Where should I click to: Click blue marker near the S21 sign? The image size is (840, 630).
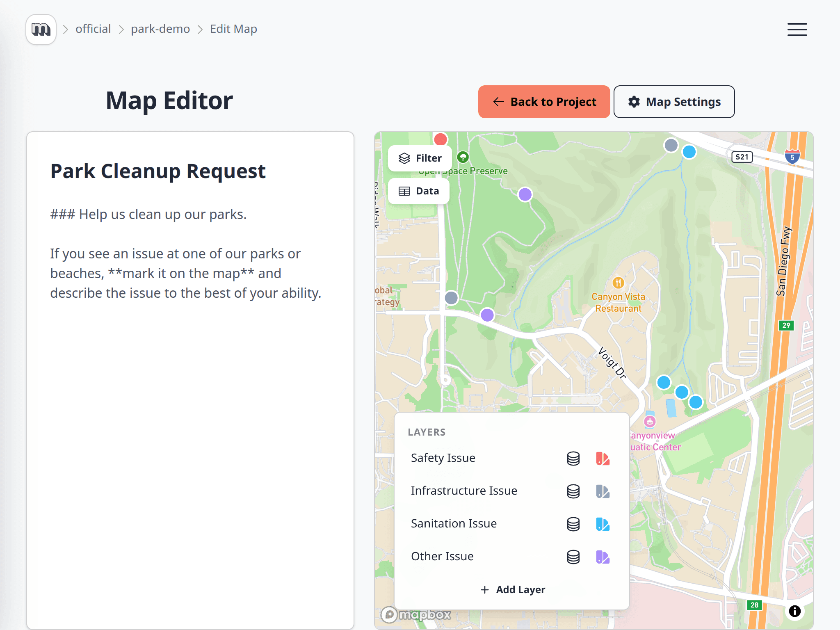[689, 152]
